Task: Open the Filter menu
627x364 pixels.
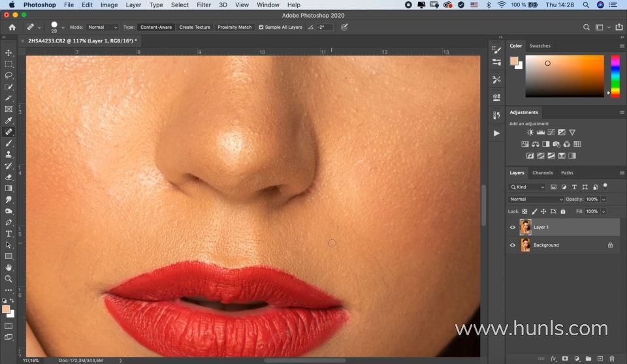Action: (204, 5)
